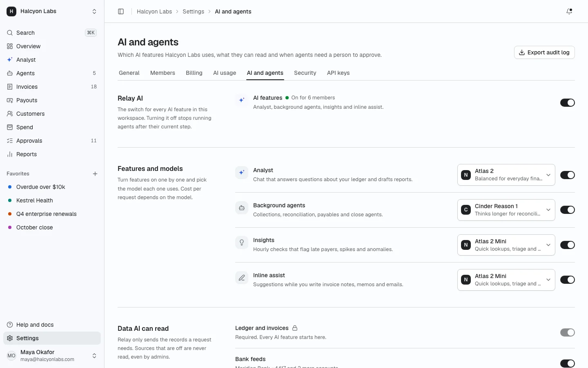Turn off the AI features master switch
This screenshot has height=368, width=588.
coord(568,103)
